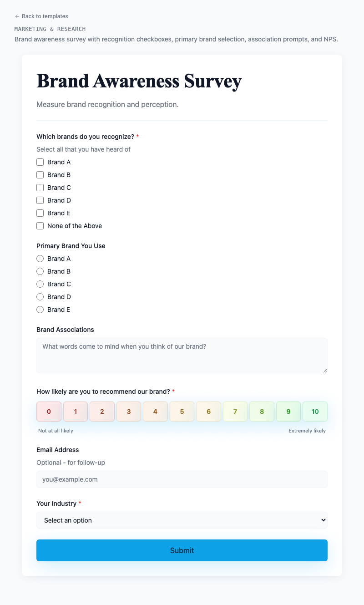Choose Brand C as your primary brand
Screen dimensions: 364x605
(40, 284)
